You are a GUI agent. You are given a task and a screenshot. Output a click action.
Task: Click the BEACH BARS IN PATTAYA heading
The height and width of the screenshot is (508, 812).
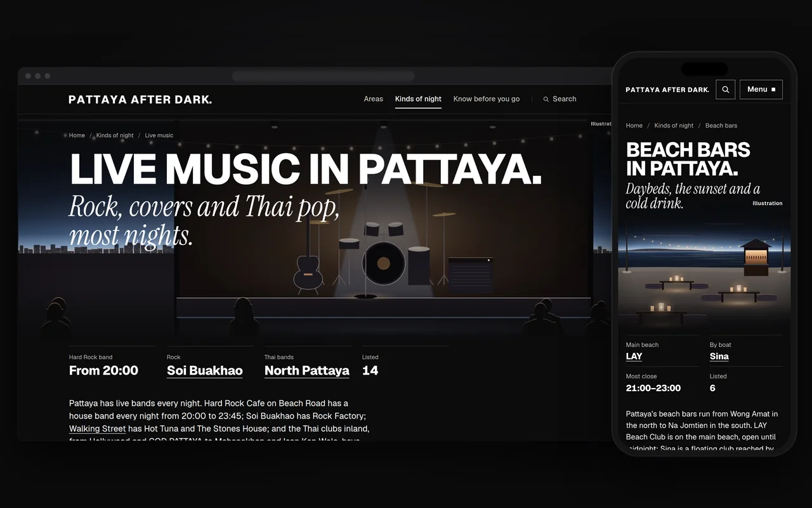point(688,159)
